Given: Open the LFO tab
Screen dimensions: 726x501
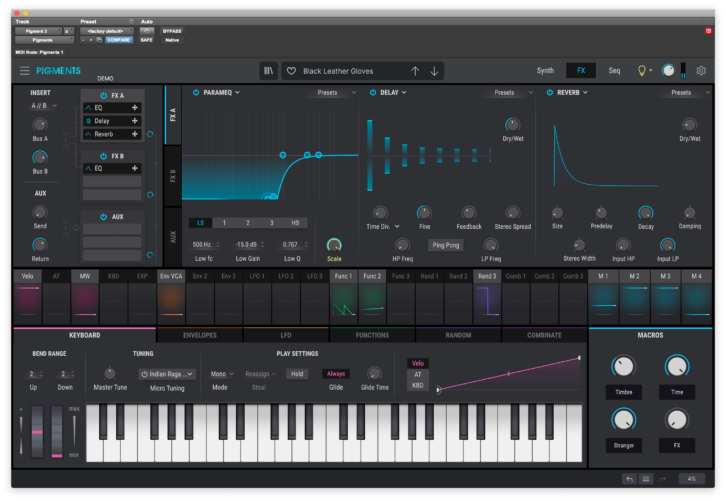Looking at the screenshot, I should (x=286, y=335).
